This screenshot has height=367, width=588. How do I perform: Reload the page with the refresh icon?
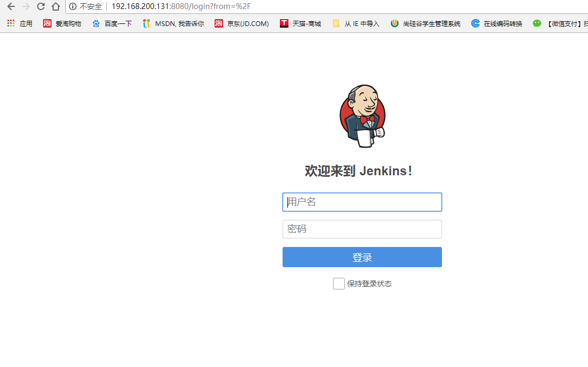point(41,6)
